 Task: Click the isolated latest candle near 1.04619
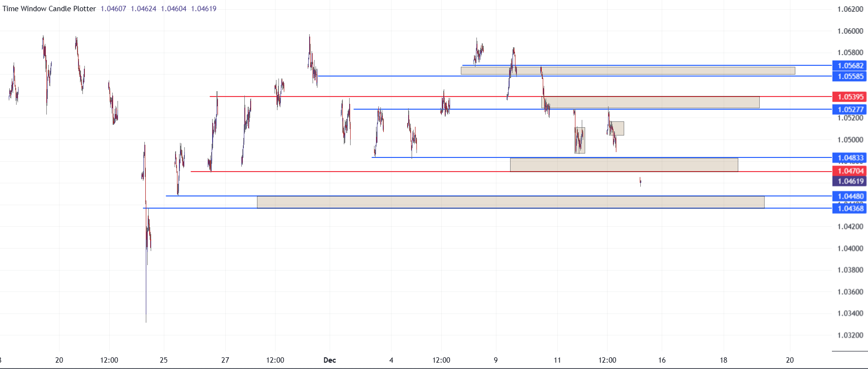[x=640, y=181]
